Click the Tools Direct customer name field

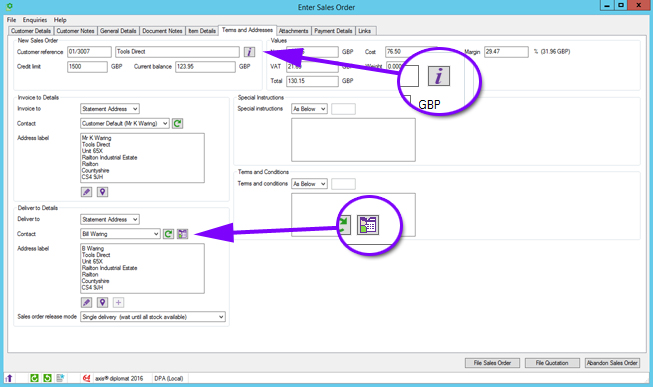pyautogui.click(x=177, y=52)
